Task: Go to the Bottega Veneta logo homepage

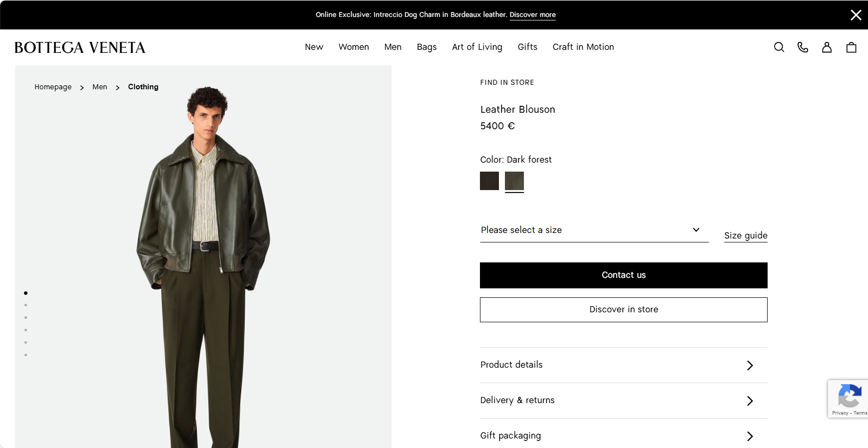Action: pos(80,48)
